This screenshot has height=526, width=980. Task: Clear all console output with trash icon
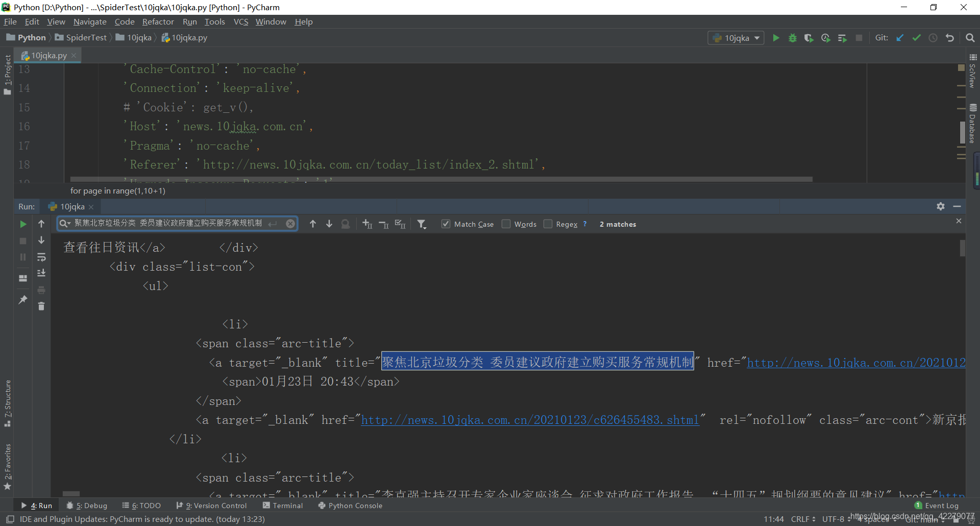41,306
